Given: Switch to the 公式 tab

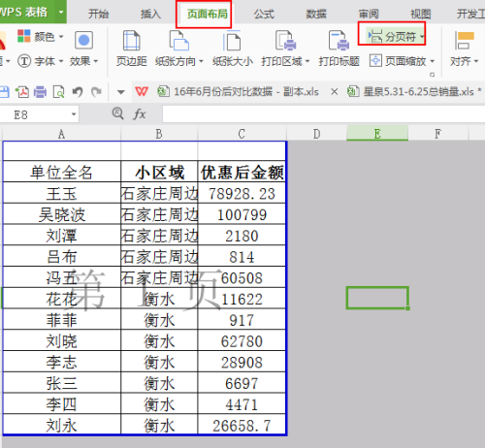Looking at the screenshot, I should tap(264, 14).
